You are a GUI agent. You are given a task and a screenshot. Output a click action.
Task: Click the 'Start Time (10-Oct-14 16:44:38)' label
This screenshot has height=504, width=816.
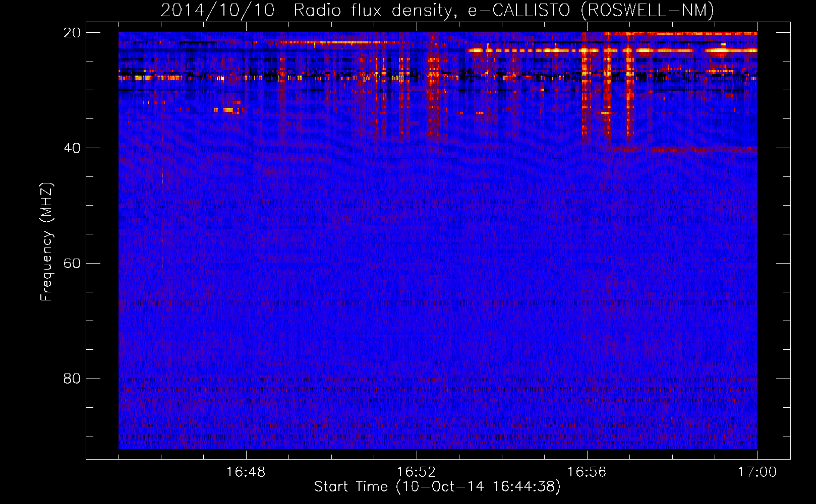[437, 487]
